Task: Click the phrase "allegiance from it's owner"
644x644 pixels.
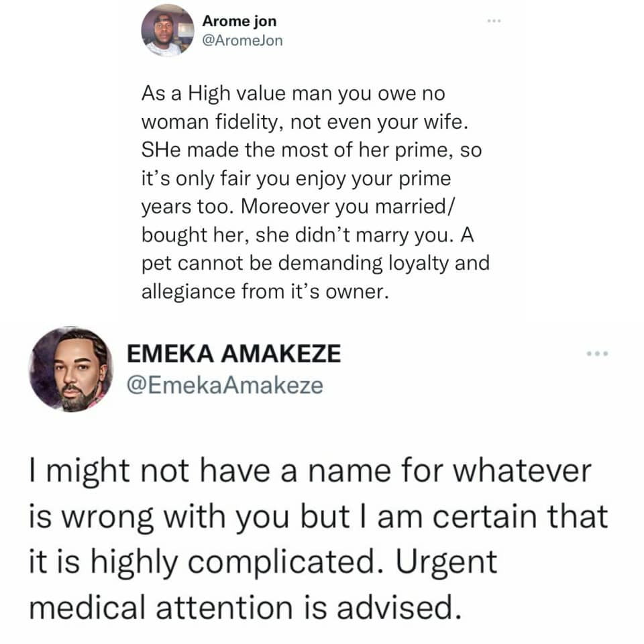Action: pos(265,294)
